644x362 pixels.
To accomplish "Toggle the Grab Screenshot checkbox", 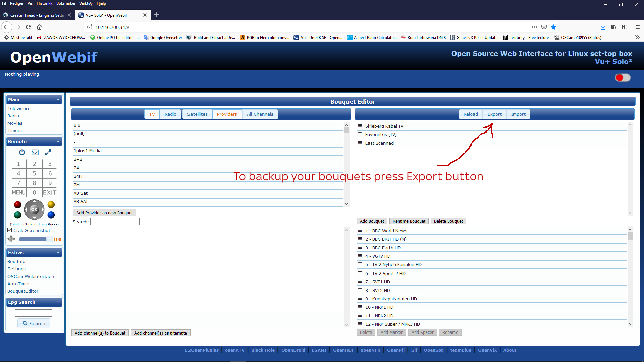I will tap(10, 230).
